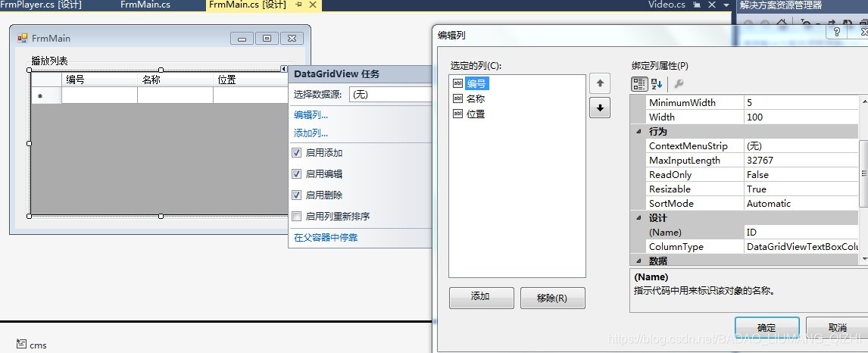Switch property grid to categorized view
Image resolution: width=868 pixels, height=353 pixels.
639,84
